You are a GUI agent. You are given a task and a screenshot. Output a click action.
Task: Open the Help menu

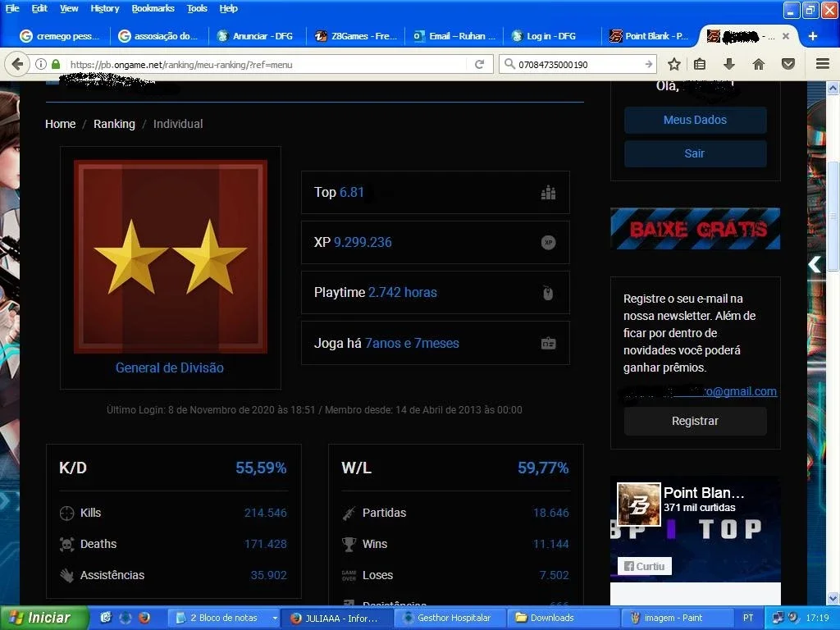point(228,8)
